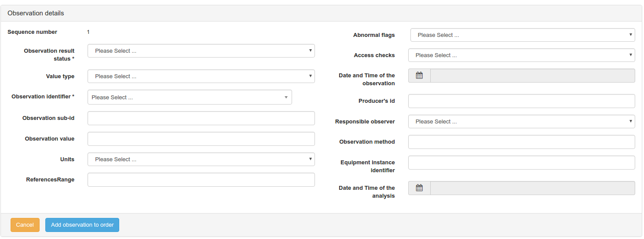Focus the Observation value text field

[201, 139]
